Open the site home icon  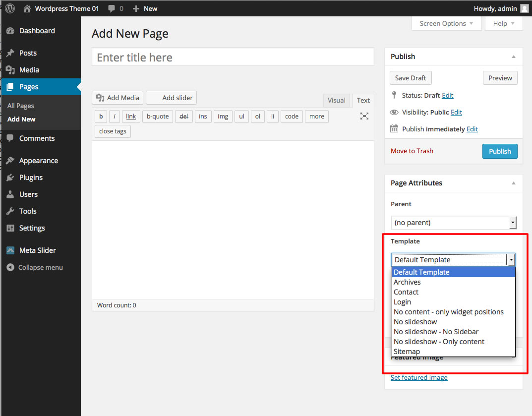click(x=27, y=8)
